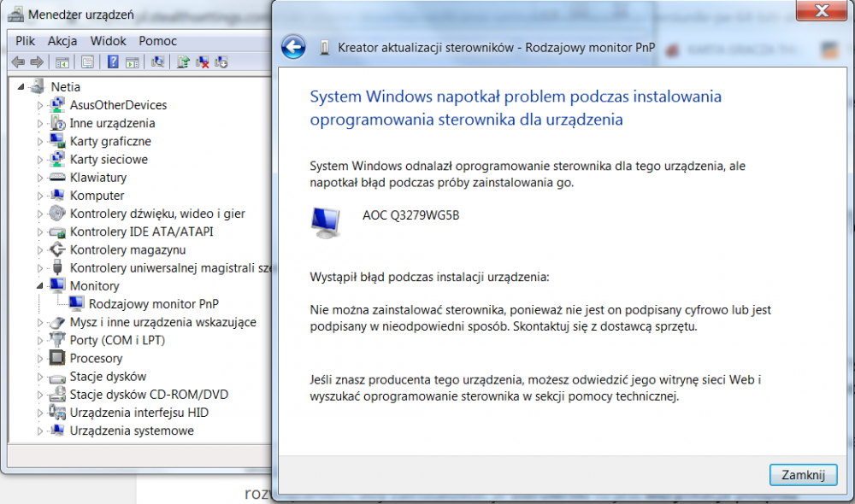Expand the Procesory category
855x504 pixels.
click(39, 359)
